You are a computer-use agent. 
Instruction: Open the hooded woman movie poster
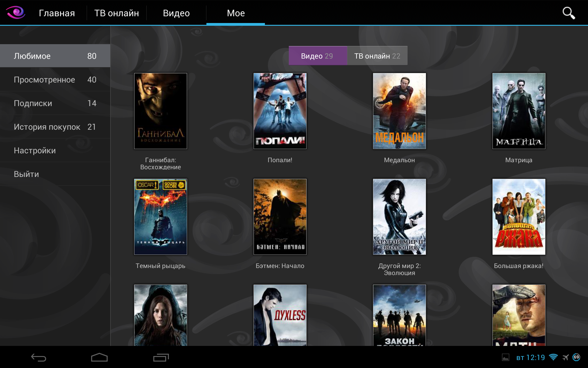(160, 315)
